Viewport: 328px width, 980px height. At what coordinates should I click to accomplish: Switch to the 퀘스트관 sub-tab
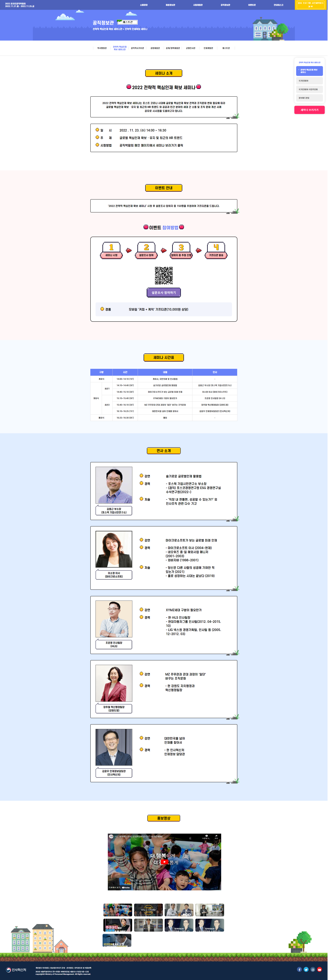pyautogui.click(x=226, y=48)
